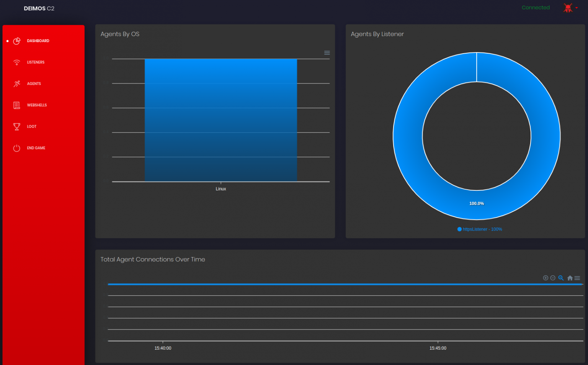Navigate to the LISTENERS menu item
This screenshot has width=588, height=365.
coord(36,62)
